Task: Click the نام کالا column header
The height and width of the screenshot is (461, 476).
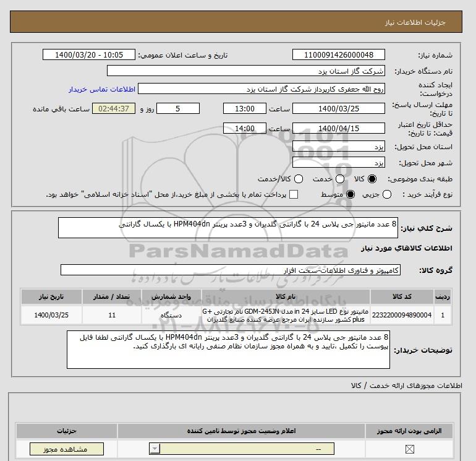Action: 286,296
